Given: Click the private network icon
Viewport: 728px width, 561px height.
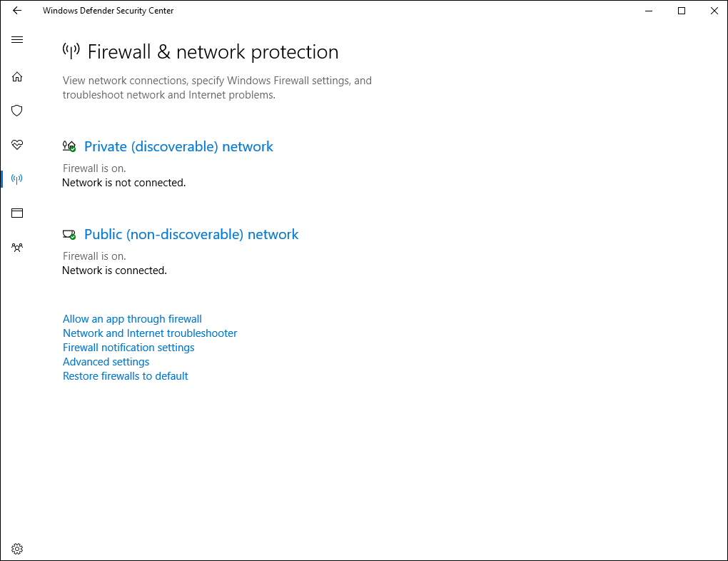Looking at the screenshot, I should click(x=69, y=146).
